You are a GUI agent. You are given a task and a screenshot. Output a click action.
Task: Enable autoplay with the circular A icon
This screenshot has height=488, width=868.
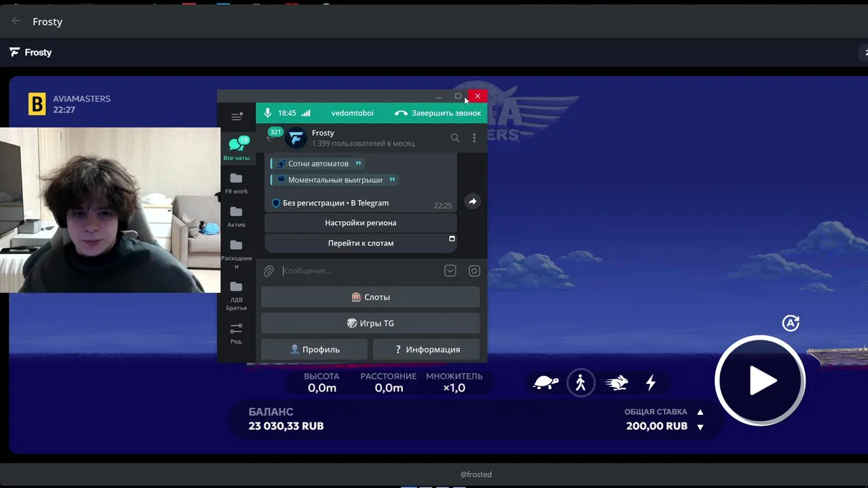click(791, 323)
